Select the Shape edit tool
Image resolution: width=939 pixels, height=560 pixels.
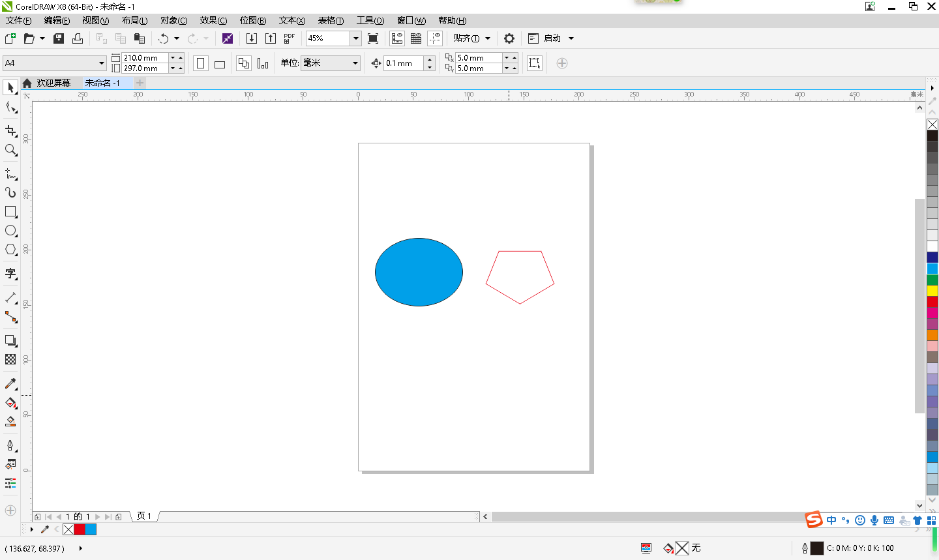point(10,108)
